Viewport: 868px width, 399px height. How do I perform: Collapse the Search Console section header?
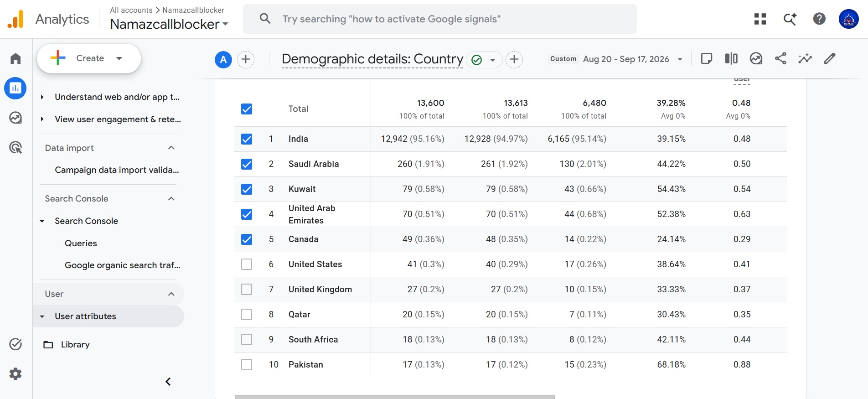tap(171, 199)
